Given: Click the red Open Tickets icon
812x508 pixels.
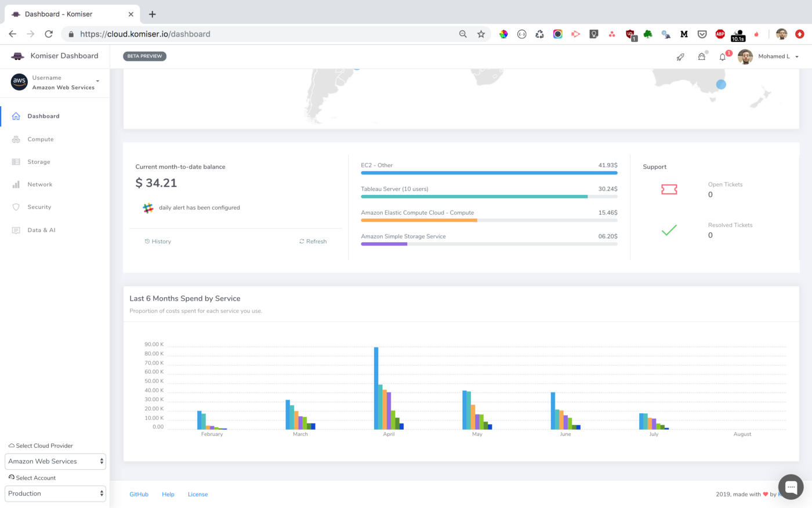Looking at the screenshot, I should click(669, 189).
